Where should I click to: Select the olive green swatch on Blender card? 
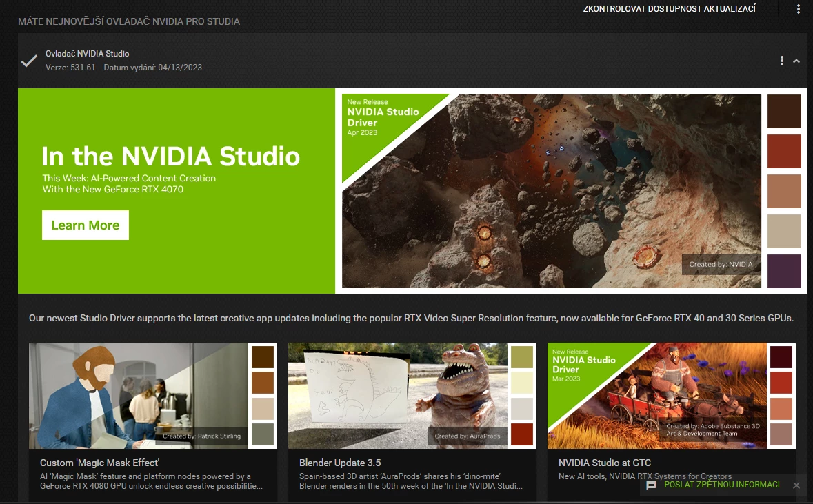(x=521, y=356)
